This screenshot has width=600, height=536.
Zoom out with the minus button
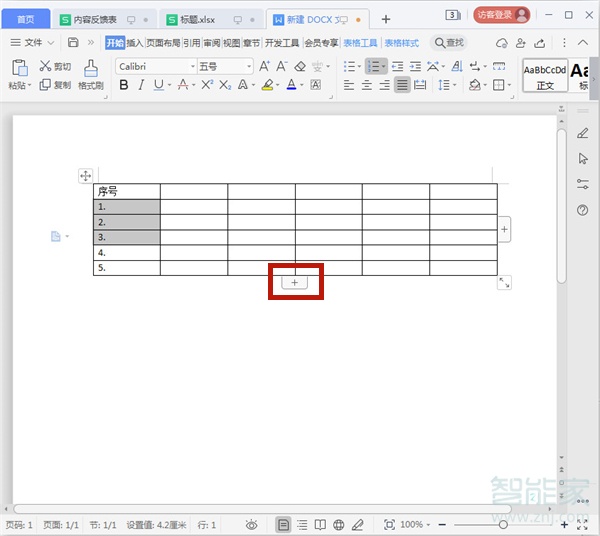(442, 525)
